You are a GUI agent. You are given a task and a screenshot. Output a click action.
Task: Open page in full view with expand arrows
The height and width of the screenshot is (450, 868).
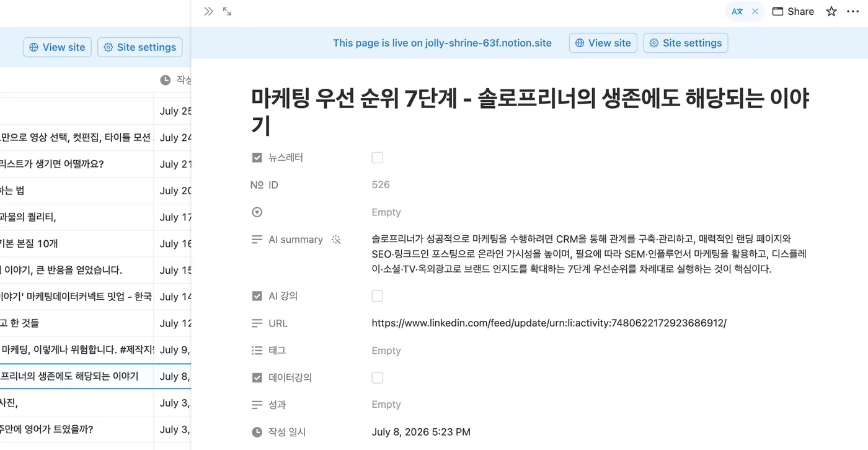[x=227, y=11]
